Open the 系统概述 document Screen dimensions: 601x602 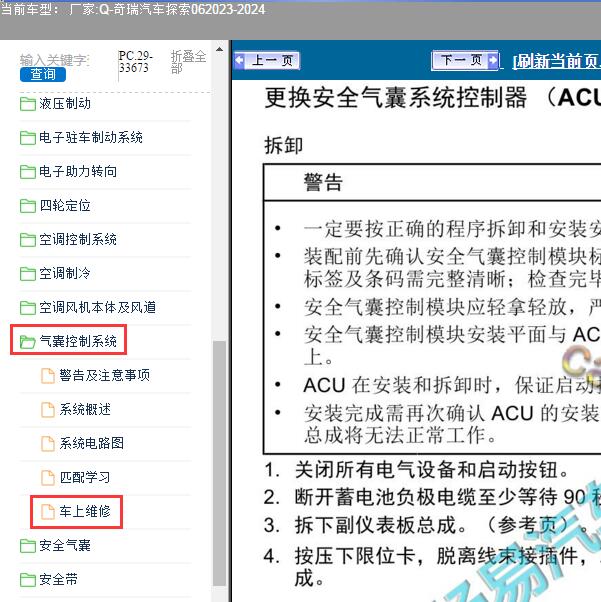85,409
